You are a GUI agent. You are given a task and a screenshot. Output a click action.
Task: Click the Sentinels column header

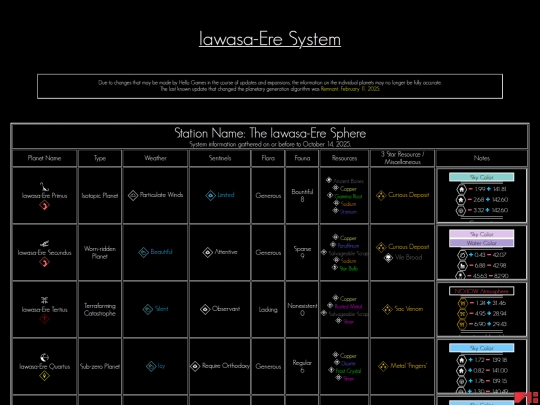pos(220,158)
